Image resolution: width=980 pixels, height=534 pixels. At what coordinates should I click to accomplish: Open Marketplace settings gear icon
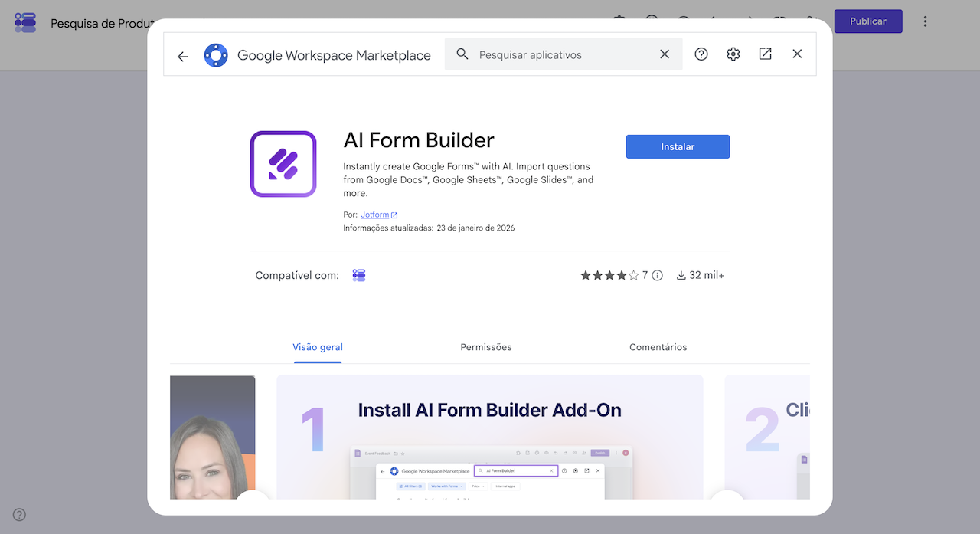733,54
